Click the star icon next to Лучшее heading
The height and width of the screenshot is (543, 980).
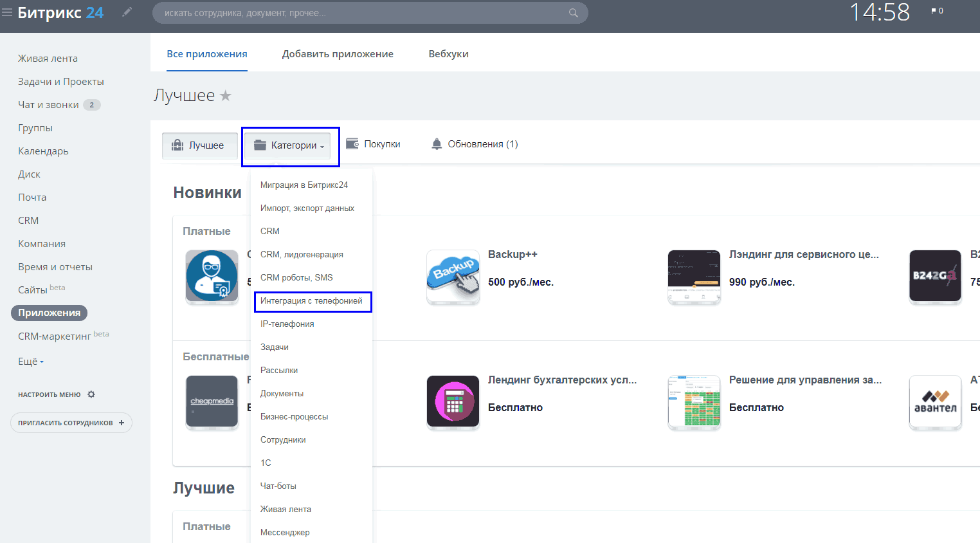(225, 96)
